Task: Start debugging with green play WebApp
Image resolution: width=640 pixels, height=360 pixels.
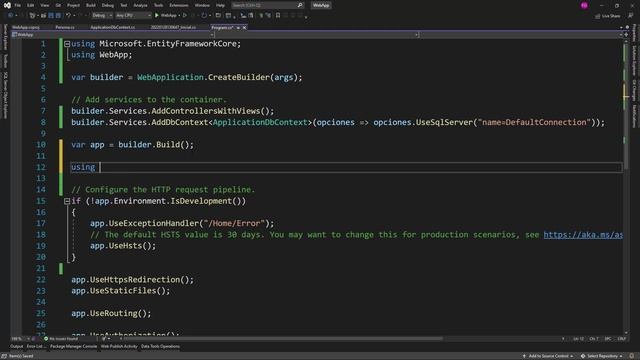Action: 166,16
